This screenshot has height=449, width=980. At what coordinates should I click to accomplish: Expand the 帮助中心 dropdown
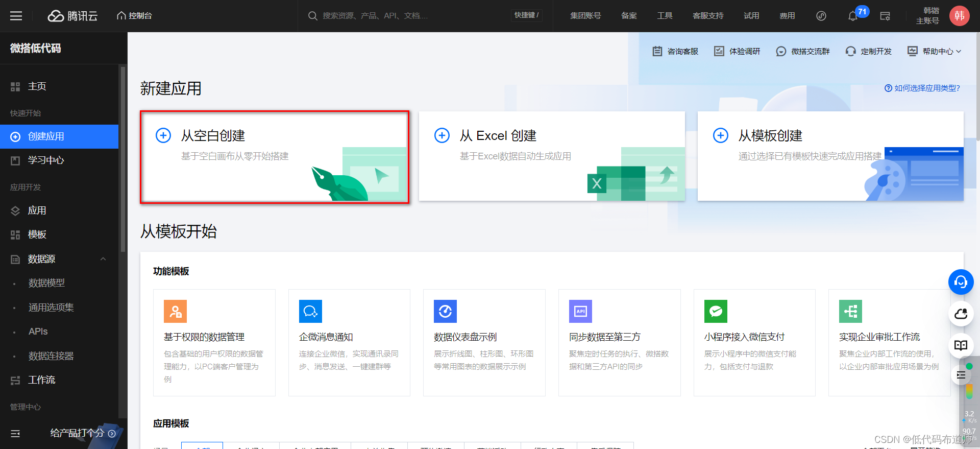(935, 51)
